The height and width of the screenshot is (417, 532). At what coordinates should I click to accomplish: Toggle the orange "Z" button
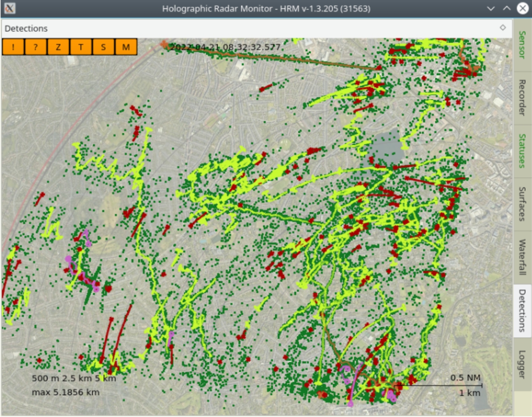58,47
